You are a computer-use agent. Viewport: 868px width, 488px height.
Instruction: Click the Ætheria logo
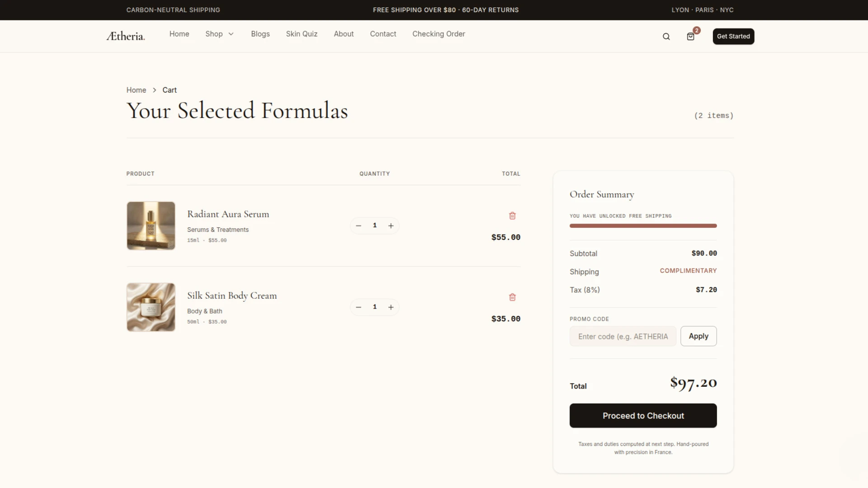126,36
